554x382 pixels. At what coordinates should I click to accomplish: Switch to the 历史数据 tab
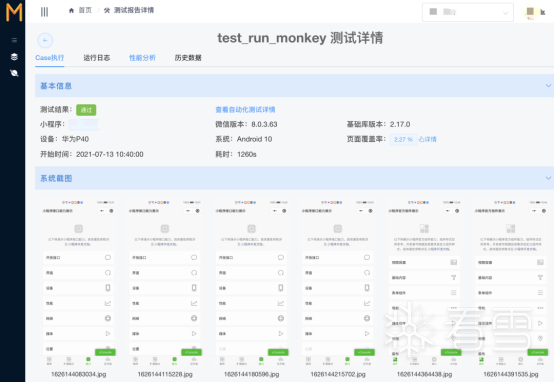click(x=188, y=58)
